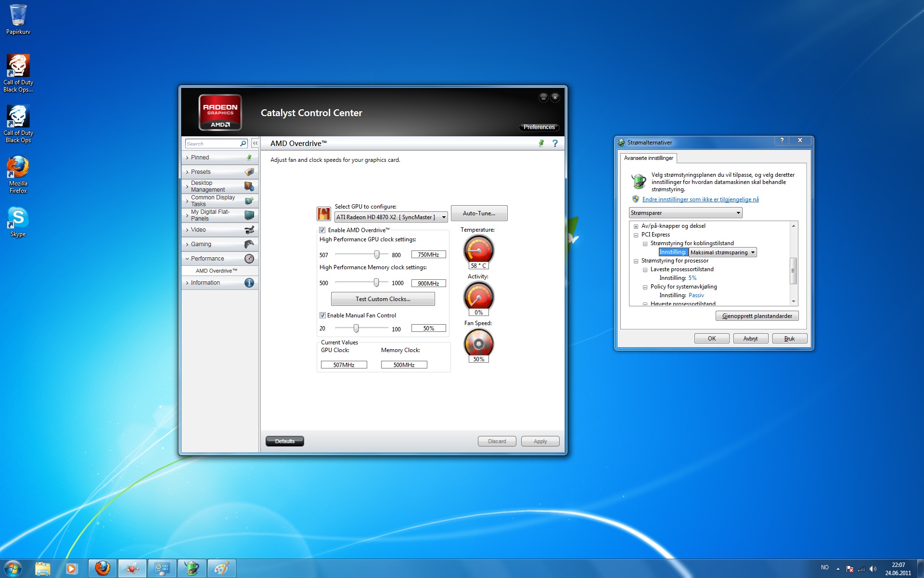Click the Information blue i icon

(249, 283)
